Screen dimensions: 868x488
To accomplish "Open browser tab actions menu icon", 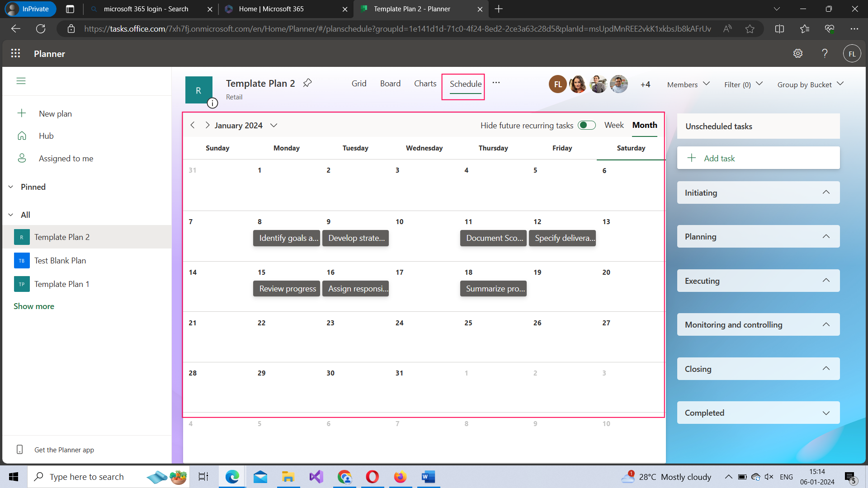I will pyautogui.click(x=70, y=9).
